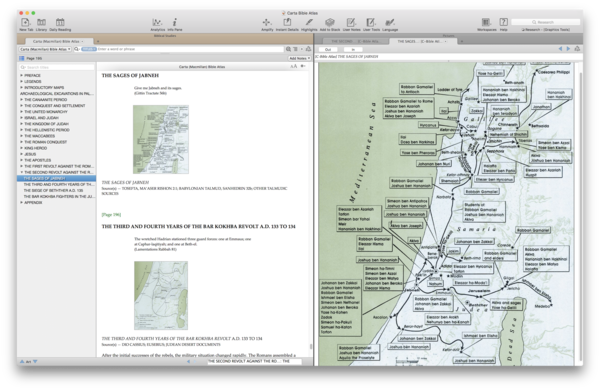Expand THE MACCABEES section

coord(21,136)
